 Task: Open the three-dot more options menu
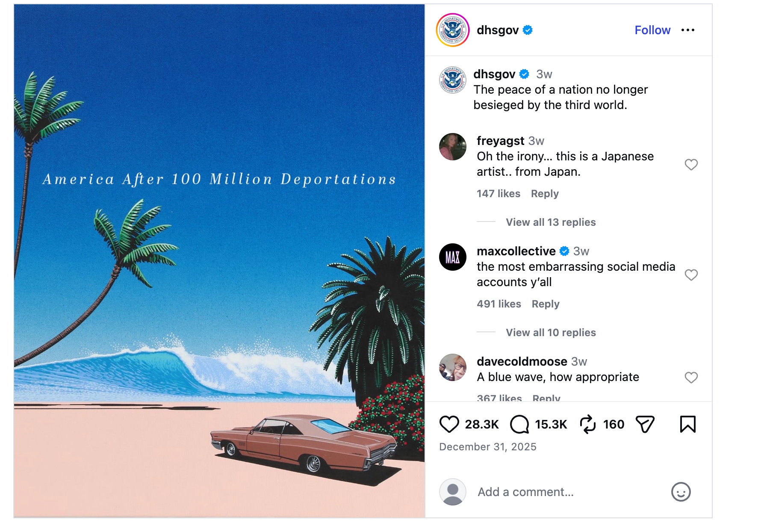click(x=687, y=30)
